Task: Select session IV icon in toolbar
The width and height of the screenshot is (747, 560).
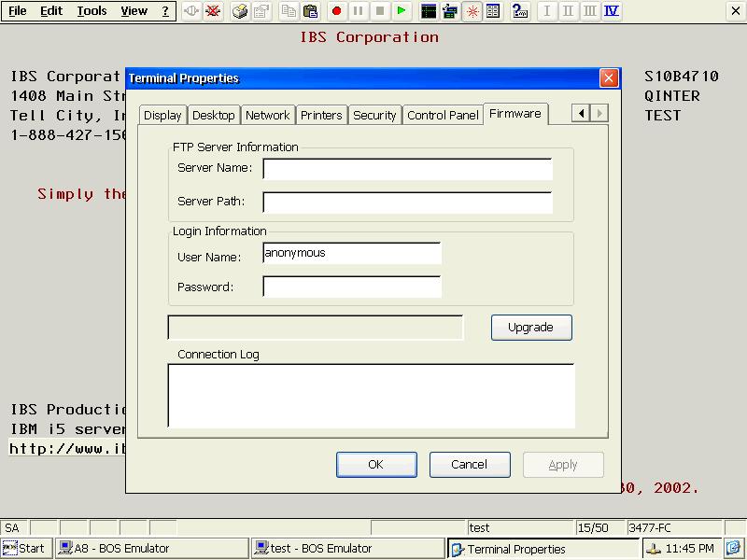Action: 612,11
